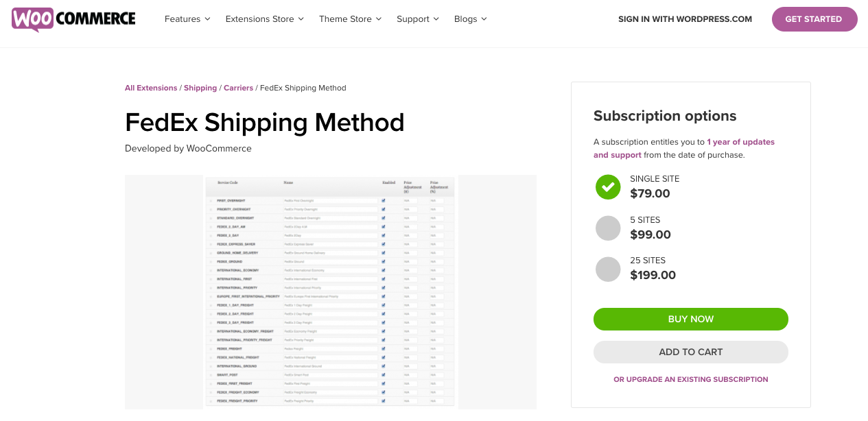Open the Shipping breadcrumb link
The height and width of the screenshot is (421, 868).
[200, 88]
